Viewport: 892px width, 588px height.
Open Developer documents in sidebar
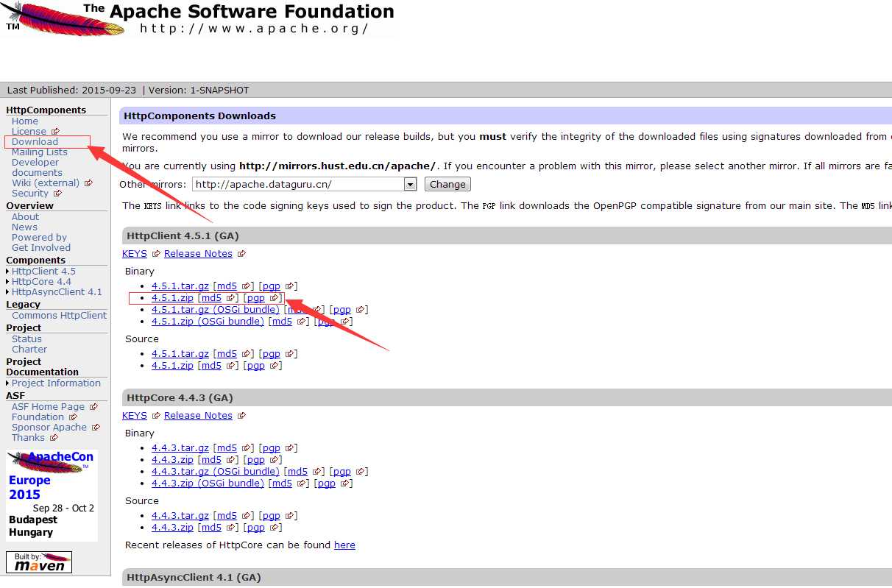[37, 168]
